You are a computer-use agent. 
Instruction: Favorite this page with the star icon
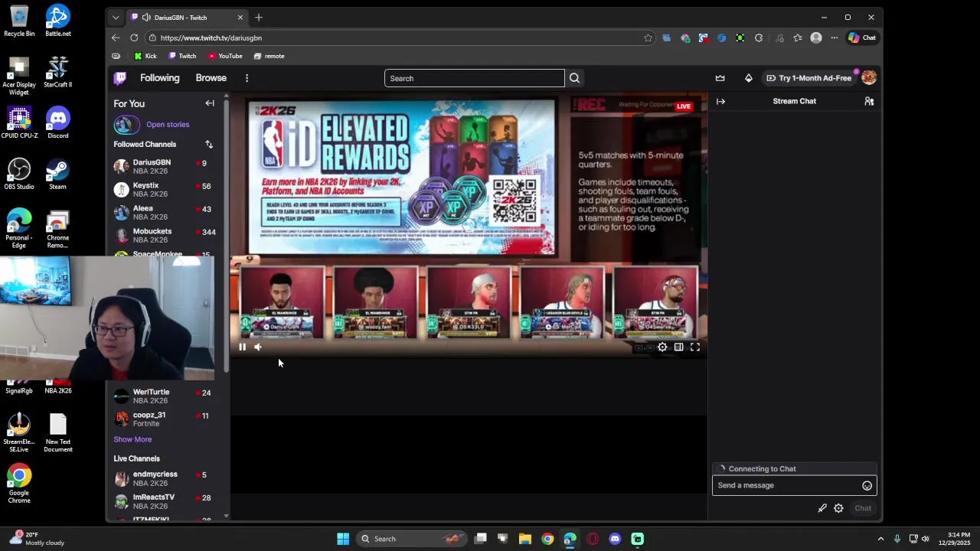[648, 37]
